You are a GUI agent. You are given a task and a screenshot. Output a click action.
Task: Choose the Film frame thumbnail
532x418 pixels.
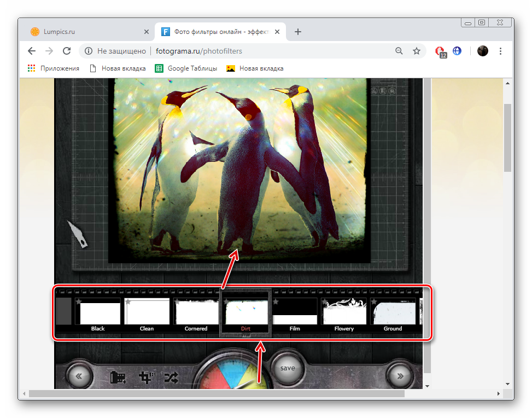click(x=295, y=315)
